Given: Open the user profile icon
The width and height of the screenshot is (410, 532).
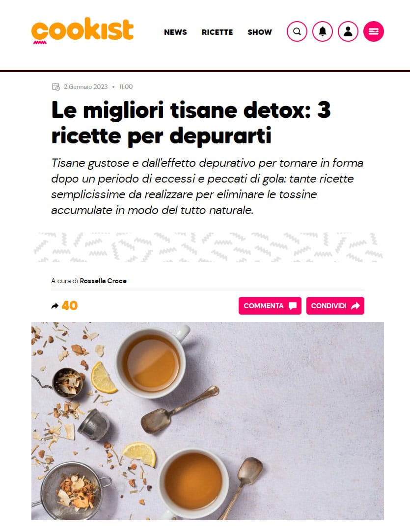Looking at the screenshot, I should 348,31.
